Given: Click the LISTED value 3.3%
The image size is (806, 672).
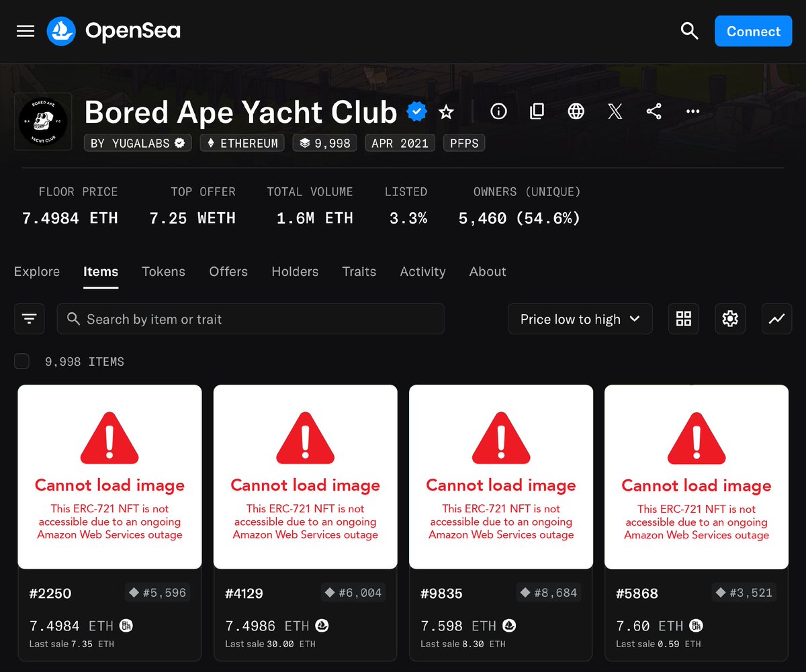Looking at the screenshot, I should click(408, 218).
